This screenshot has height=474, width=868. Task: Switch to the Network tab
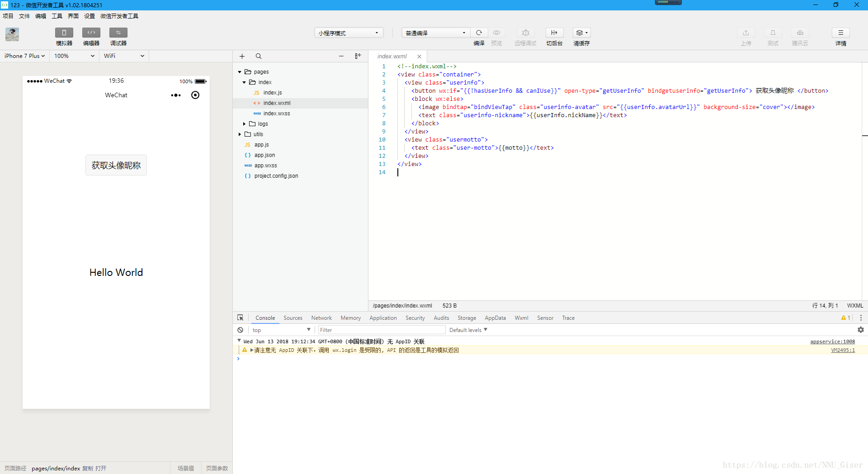(x=321, y=318)
